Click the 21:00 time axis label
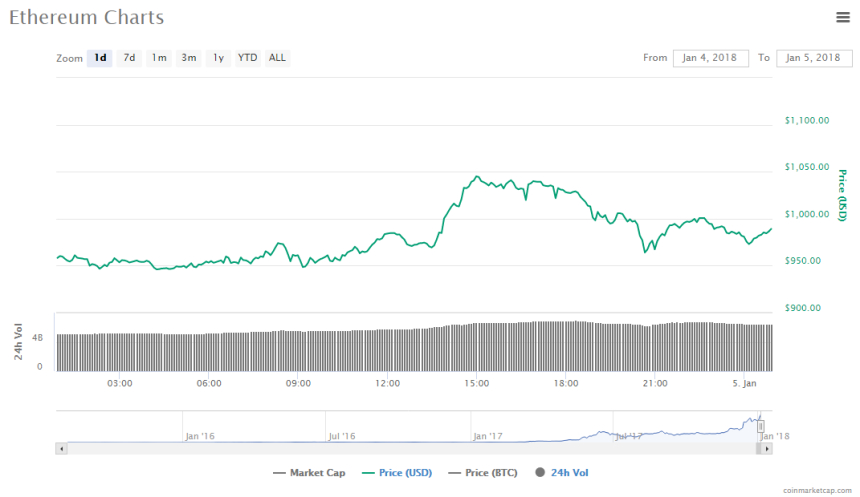The height and width of the screenshot is (497, 860). [x=655, y=383]
